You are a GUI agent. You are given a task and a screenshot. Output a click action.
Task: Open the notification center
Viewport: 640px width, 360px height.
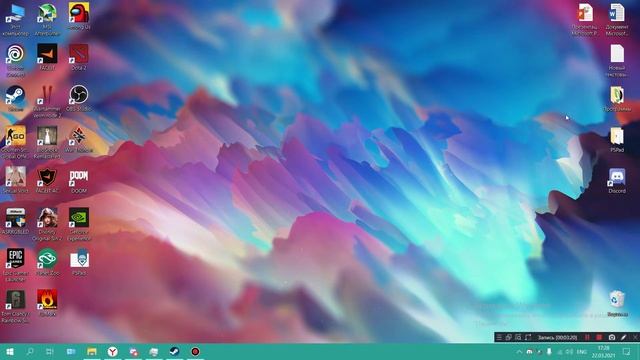[627, 351]
